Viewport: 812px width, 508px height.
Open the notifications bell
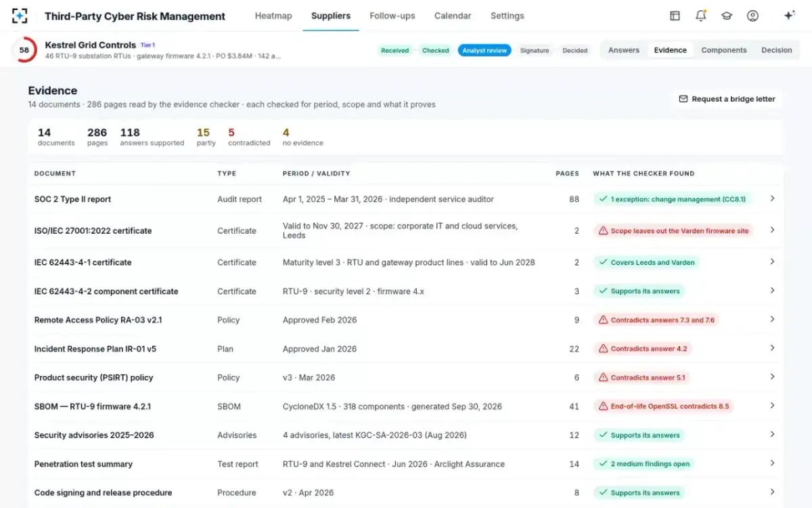[701, 16]
